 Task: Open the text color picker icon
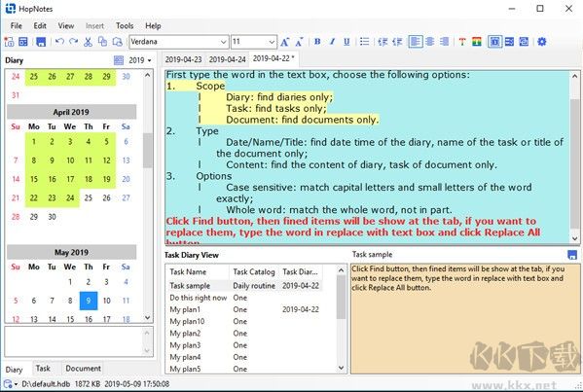pos(462,42)
